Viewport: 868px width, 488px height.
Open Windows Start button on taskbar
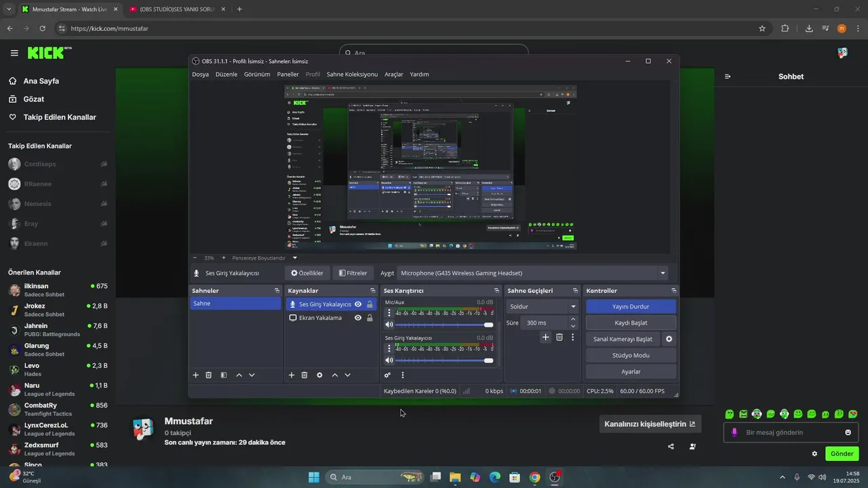314,477
